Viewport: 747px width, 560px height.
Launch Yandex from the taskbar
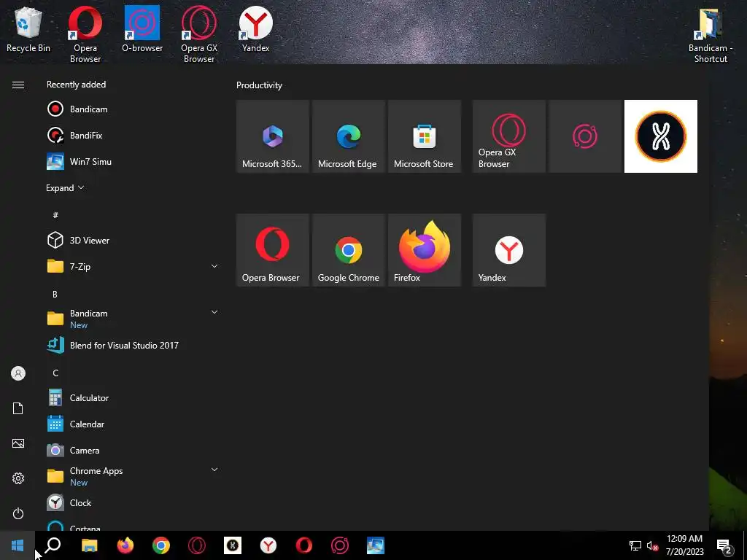(268, 545)
